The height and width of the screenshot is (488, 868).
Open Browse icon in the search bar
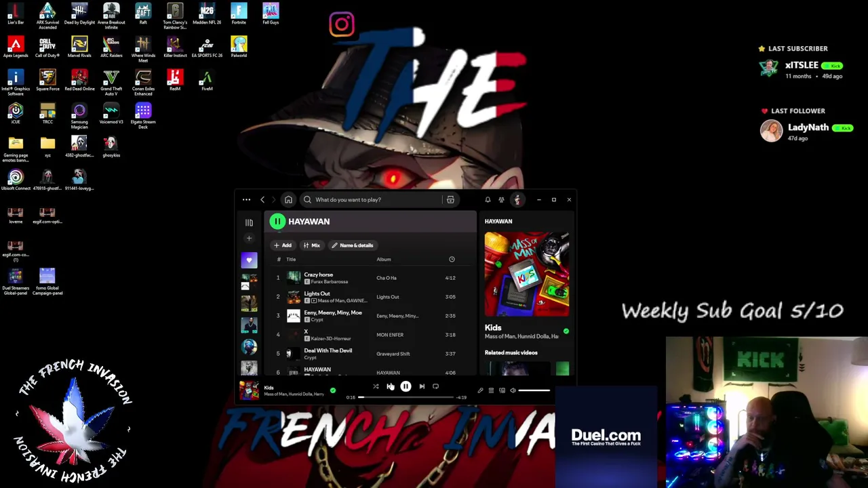[x=450, y=200]
